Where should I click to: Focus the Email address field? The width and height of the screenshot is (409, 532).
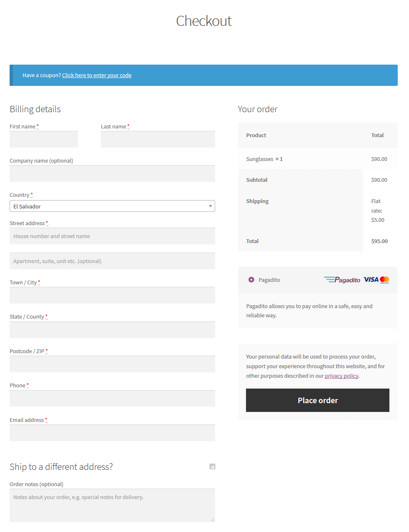click(x=112, y=433)
